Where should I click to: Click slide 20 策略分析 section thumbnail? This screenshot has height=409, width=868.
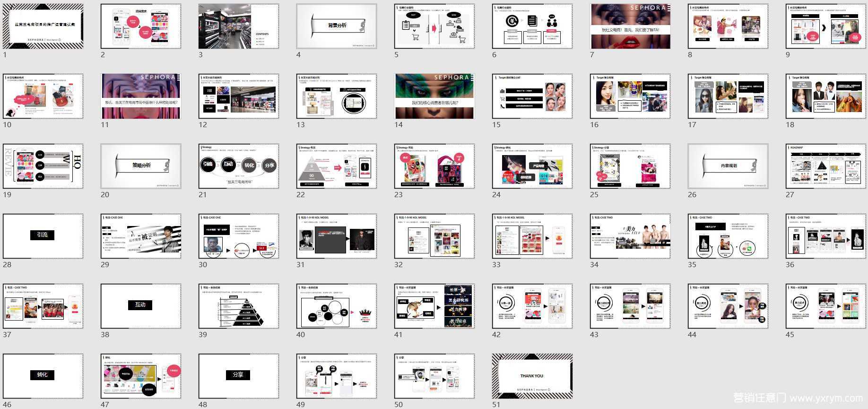coord(141,166)
